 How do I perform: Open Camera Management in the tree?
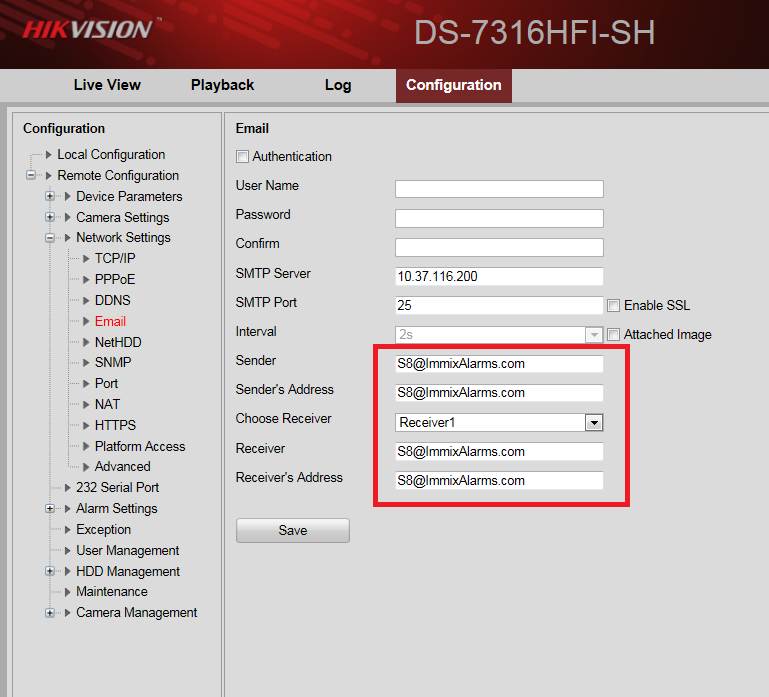[136, 613]
